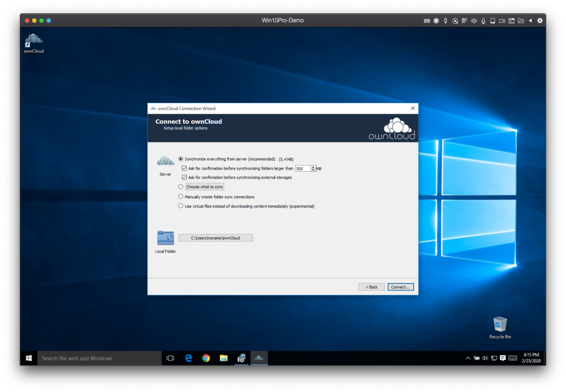Click the camera icon in VM toolbar
This screenshot has height=392, width=566.
pyautogui.click(x=502, y=21)
